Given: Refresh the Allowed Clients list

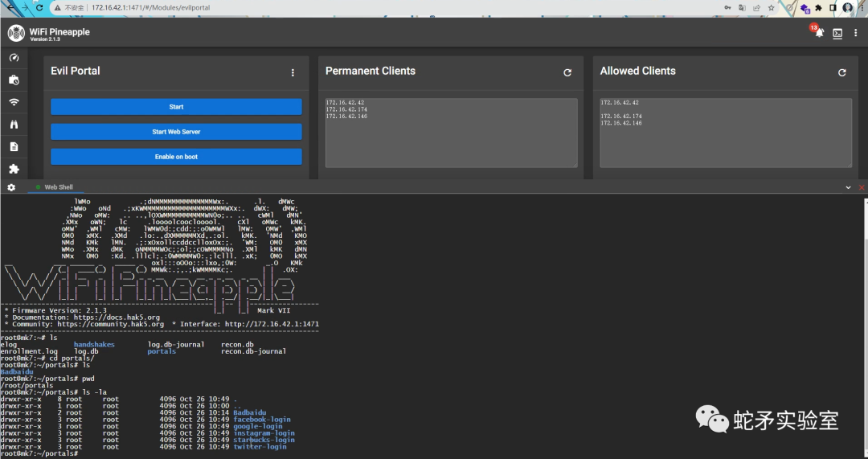Looking at the screenshot, I should pyautogui.click(x=842, y=72).
